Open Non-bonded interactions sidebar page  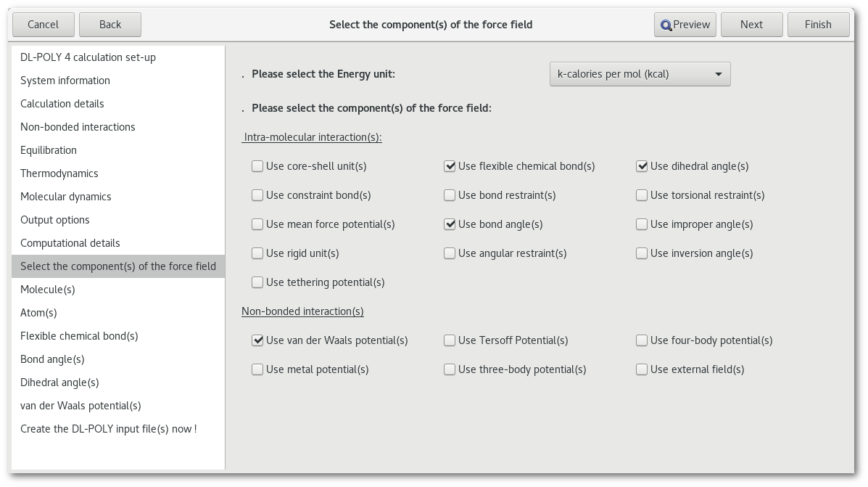click(78, 127)
